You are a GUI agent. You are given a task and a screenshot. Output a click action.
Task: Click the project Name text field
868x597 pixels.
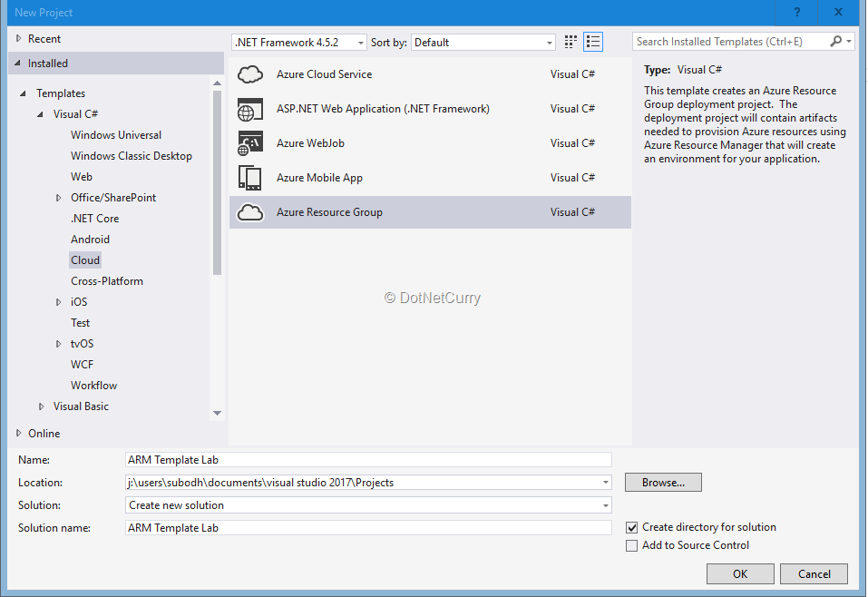pyautogui.click(x=368, y=460)
